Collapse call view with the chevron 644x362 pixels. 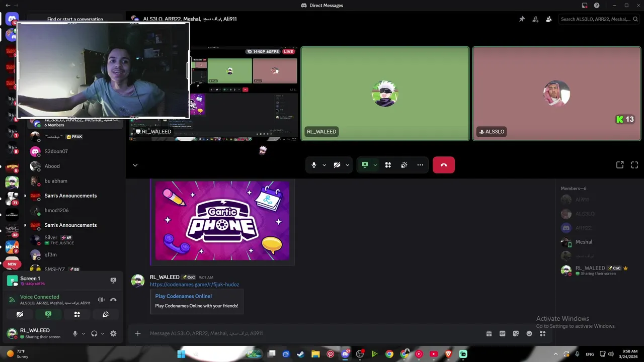[x=135, y=165]
